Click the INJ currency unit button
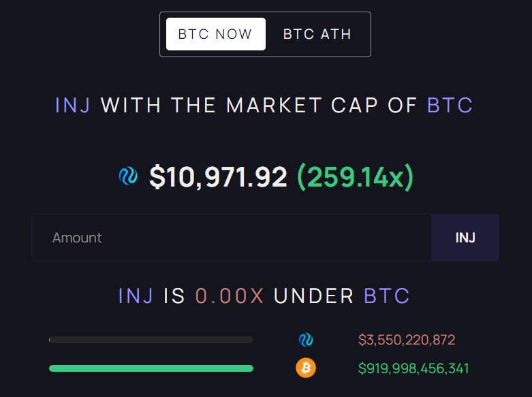 465,238
